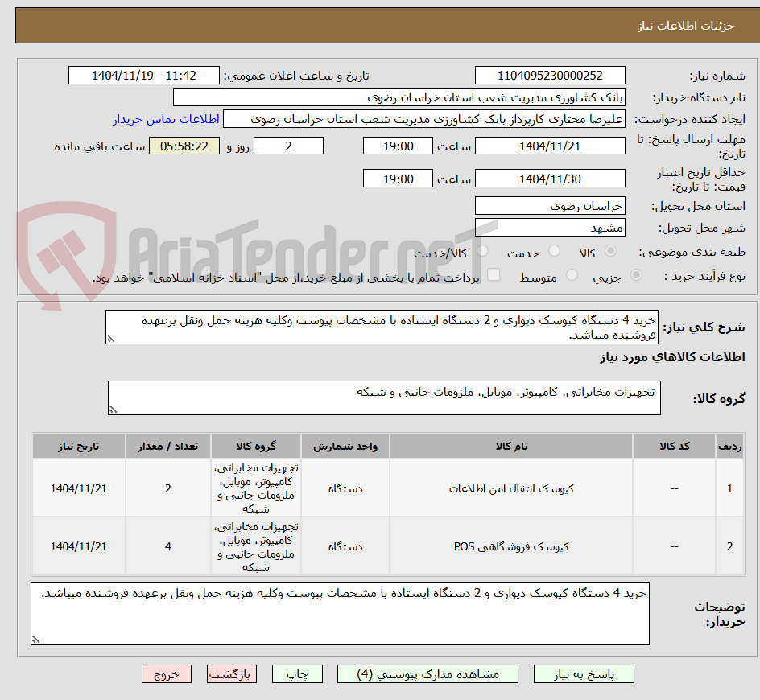Click the ساعت باقی مانده label
760x700 pixels.
(99, 146)
